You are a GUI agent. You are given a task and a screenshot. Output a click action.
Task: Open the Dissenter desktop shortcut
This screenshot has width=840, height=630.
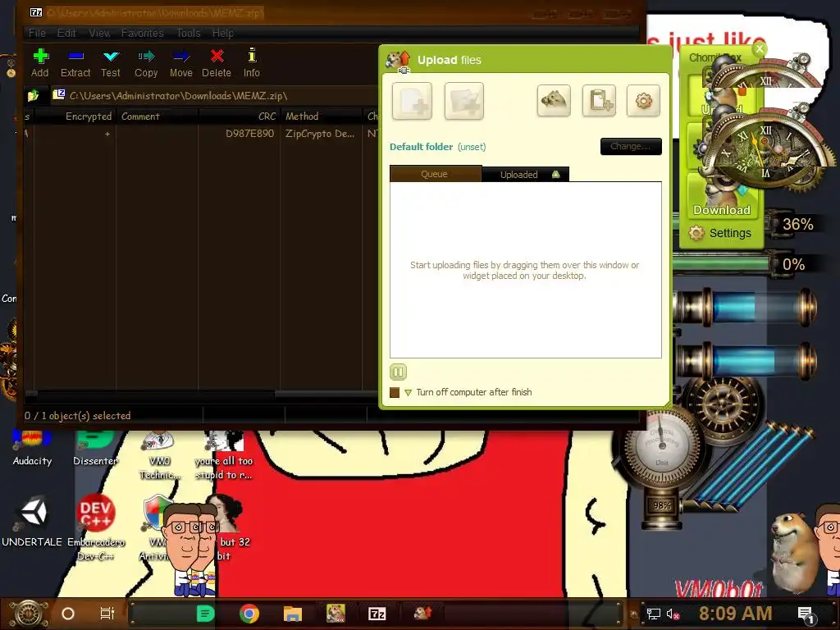click(95, 447)
